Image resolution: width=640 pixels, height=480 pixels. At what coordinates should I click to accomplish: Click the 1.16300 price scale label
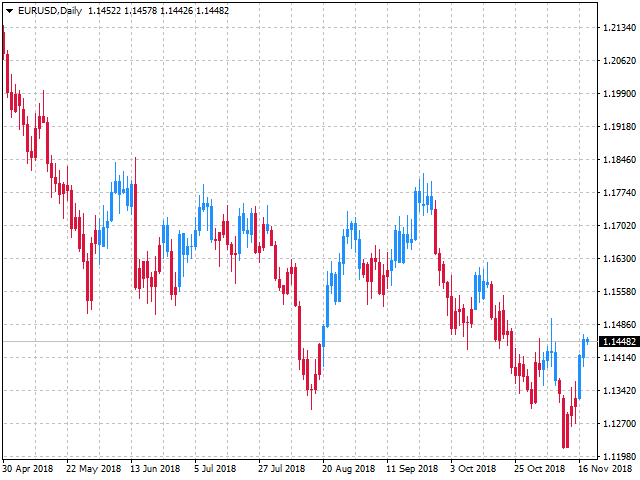coord(619,259)
